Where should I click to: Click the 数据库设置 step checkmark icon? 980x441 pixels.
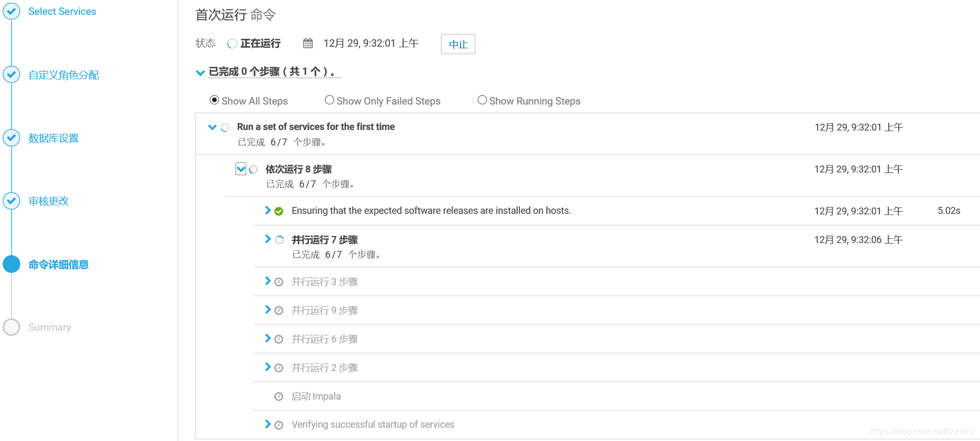11,137
